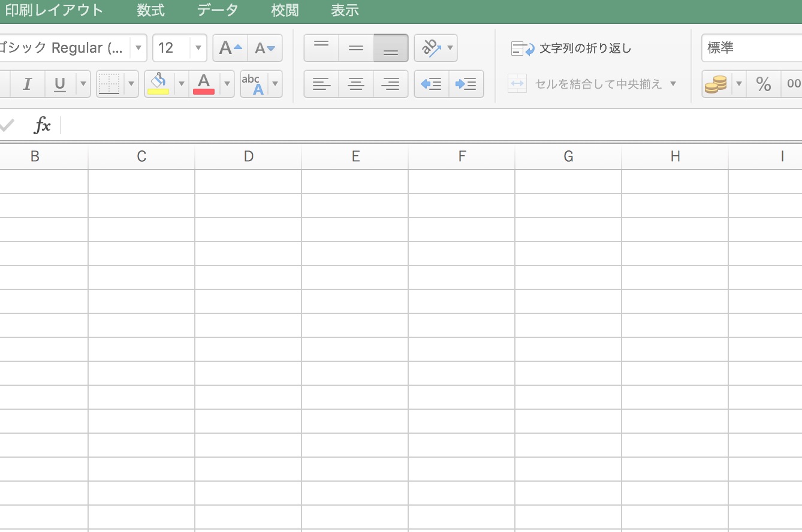Click the decrease font size icon
Image resolution: width=802 pixels, height=532 pixels.
tap(264, 48)
